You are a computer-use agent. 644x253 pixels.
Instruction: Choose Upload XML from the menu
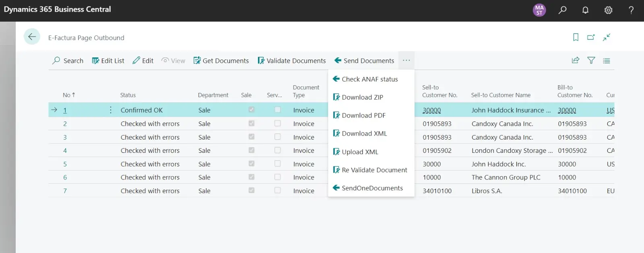[356, 152]
